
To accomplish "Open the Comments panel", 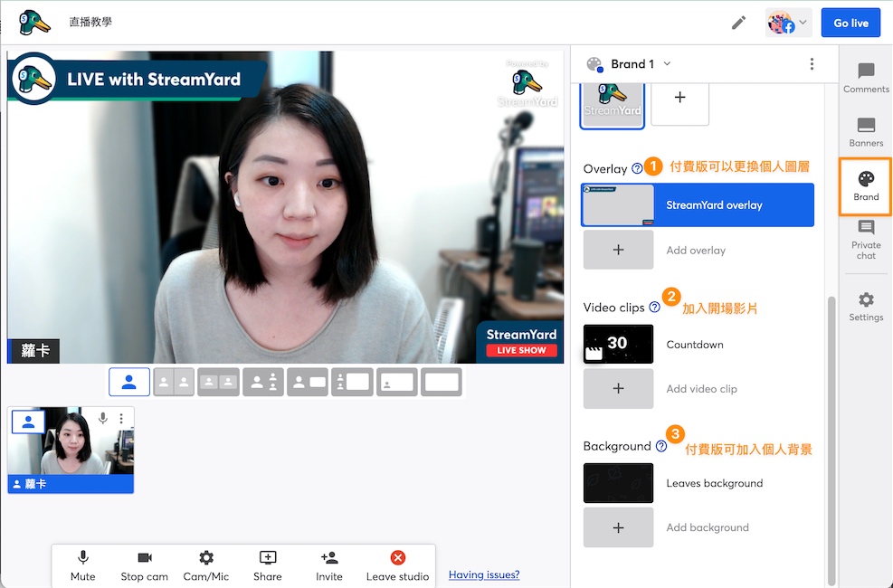I will point(866,78).
